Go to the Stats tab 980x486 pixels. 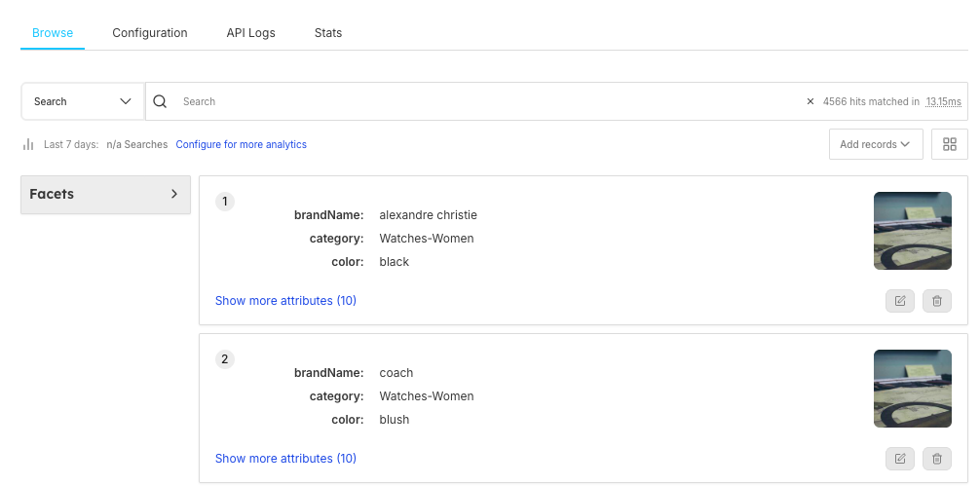[x=328, y=32]
